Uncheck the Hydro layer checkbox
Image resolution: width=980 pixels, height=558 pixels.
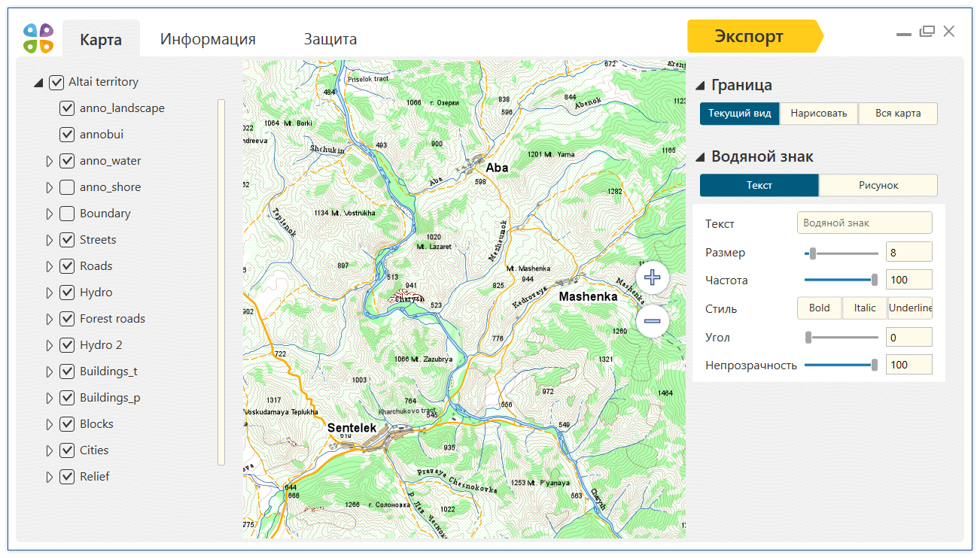[x=67, y=293]
